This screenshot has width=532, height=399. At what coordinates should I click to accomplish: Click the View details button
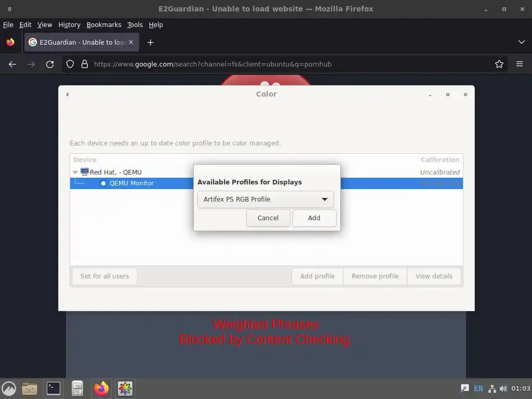[x=434, y=276]
